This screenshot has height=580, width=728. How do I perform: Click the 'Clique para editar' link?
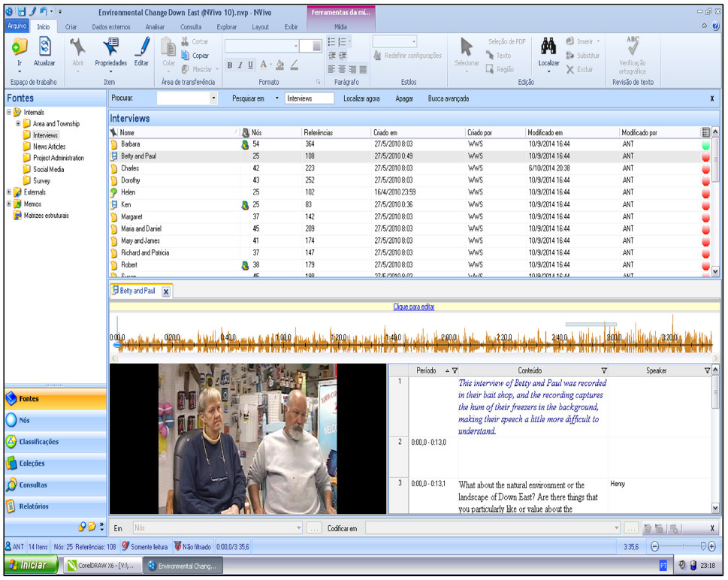[413, 307]
